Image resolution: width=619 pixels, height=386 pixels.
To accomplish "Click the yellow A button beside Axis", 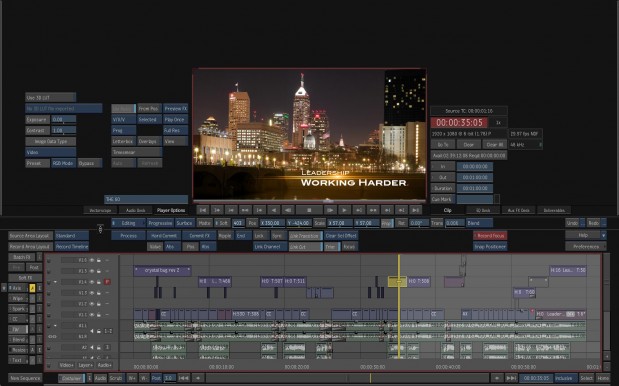I will pyautogui.click(x=32, y=288).
